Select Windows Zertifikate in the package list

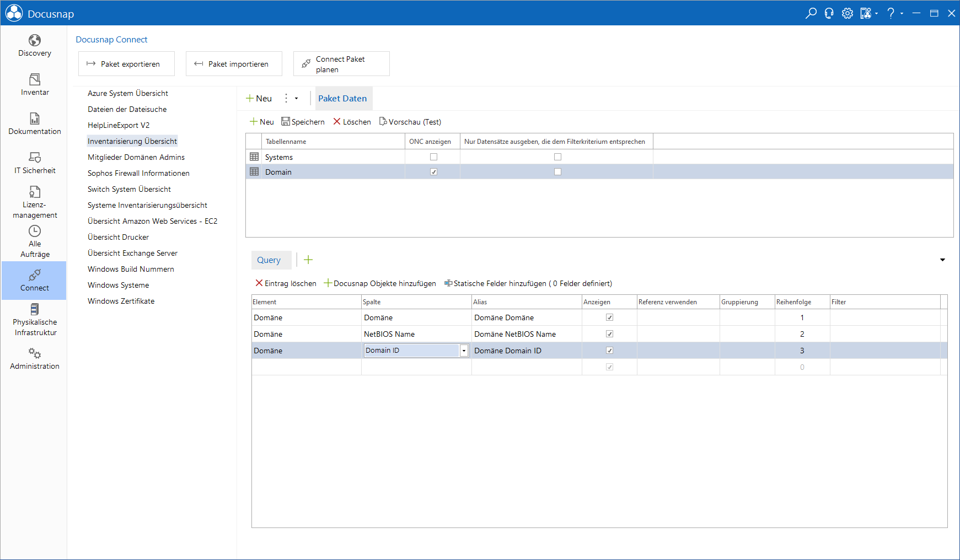click(121, 301)
